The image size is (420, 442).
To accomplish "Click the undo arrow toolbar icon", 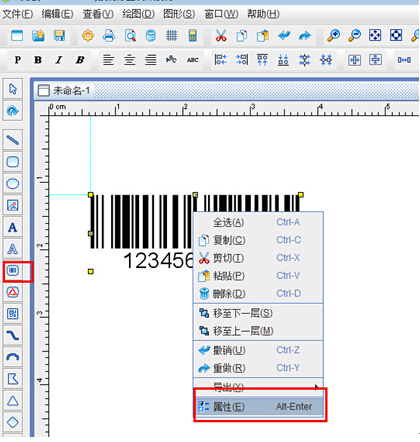I will [x=284, y=35].
